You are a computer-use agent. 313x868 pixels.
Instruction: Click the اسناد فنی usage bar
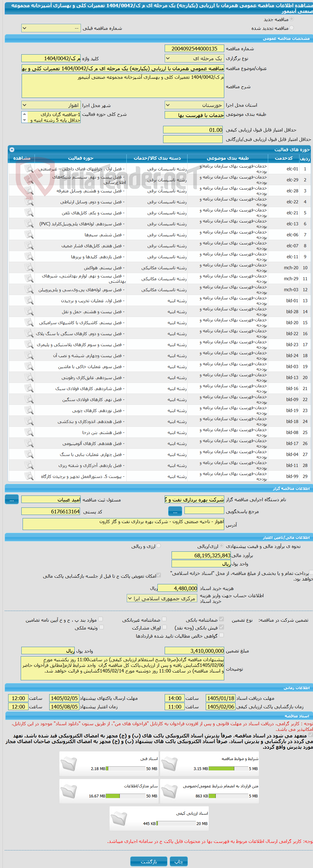(126, 769)
